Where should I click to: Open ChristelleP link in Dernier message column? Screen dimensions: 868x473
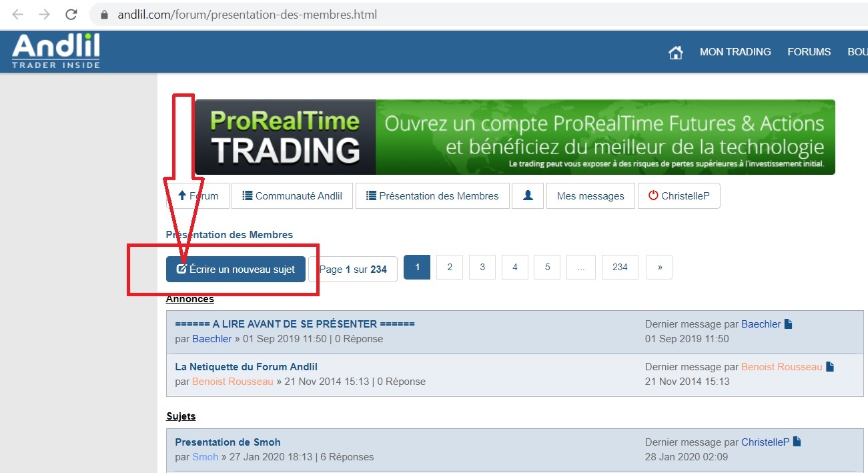pyautogui.click(x=765, y=442)
